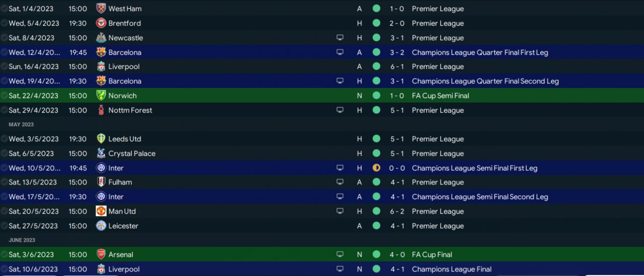This screenshot has width=644, height=276.
Task: Open Norwich via its club badge
Action: click(101, 96)
